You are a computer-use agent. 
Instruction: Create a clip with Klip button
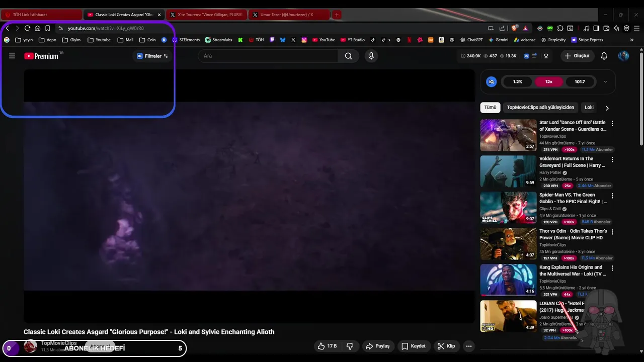click(x=446, y=346)
